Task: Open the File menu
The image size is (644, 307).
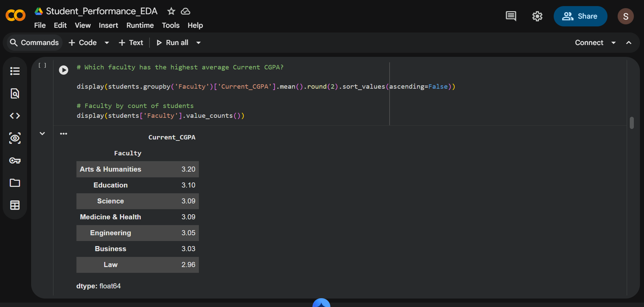Action: 40,25
